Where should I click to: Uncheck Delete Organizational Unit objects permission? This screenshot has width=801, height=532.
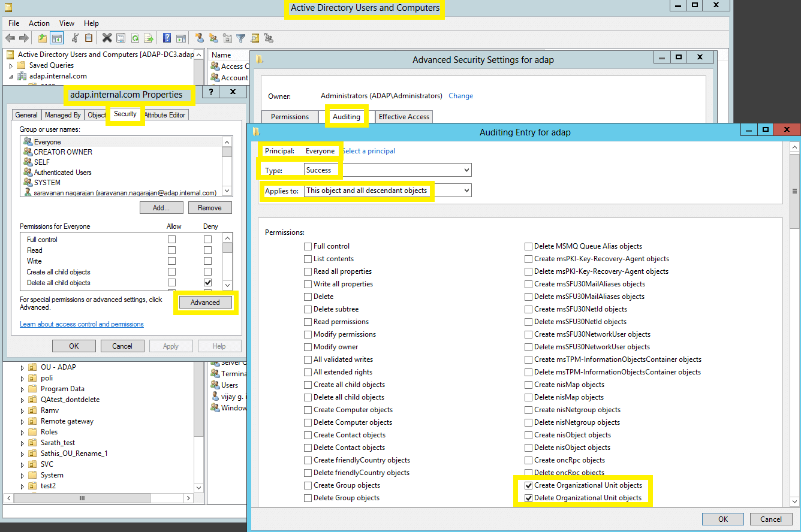tap(529, 498)
